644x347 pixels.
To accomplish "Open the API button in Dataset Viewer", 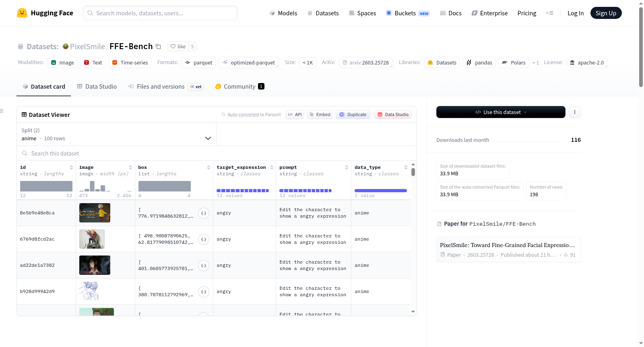I will coord(295,114).
